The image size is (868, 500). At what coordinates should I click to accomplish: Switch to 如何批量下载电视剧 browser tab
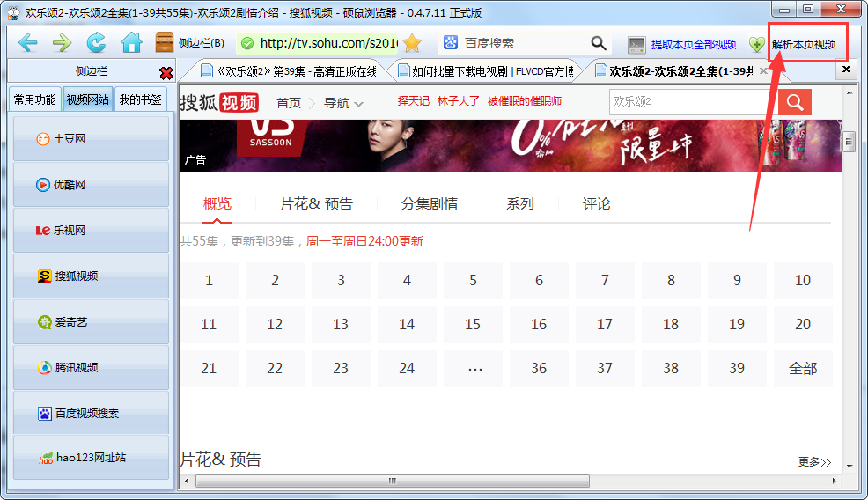tap(485, 71)
